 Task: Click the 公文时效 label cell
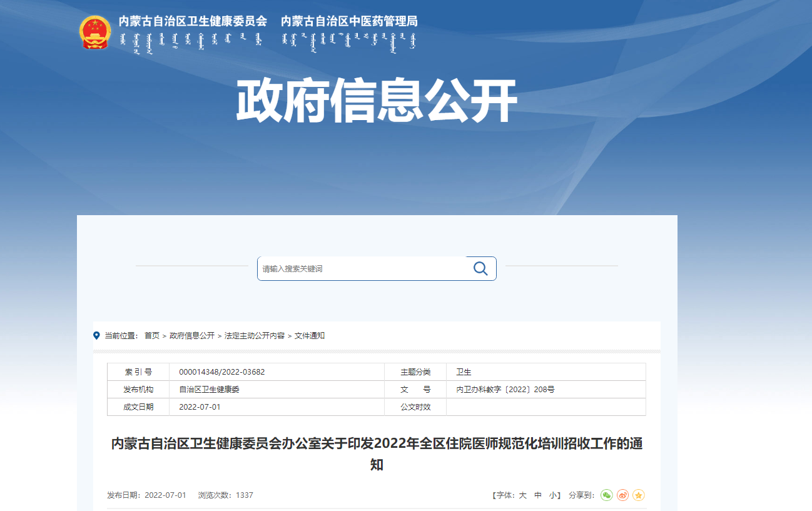[415, 407]
